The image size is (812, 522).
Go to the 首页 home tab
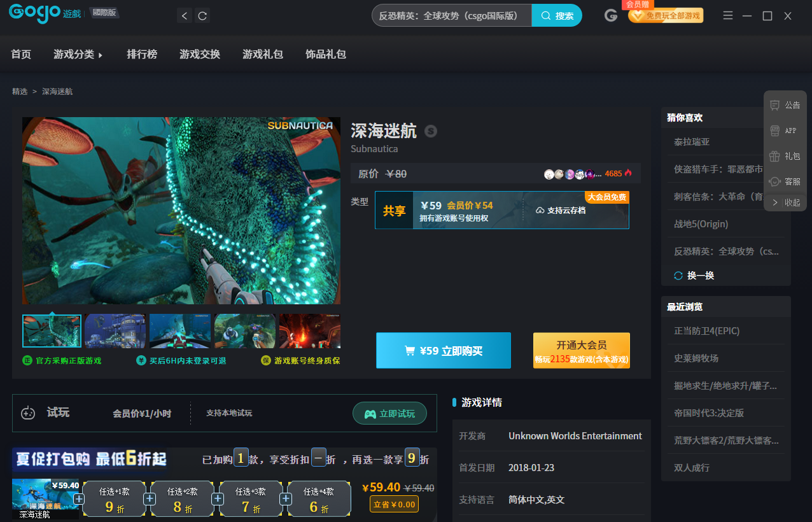[x=21, y=54]
